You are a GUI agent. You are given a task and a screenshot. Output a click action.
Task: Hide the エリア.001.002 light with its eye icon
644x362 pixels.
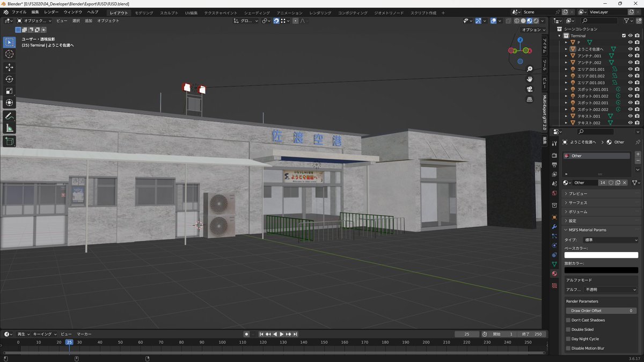coord(631,76)
